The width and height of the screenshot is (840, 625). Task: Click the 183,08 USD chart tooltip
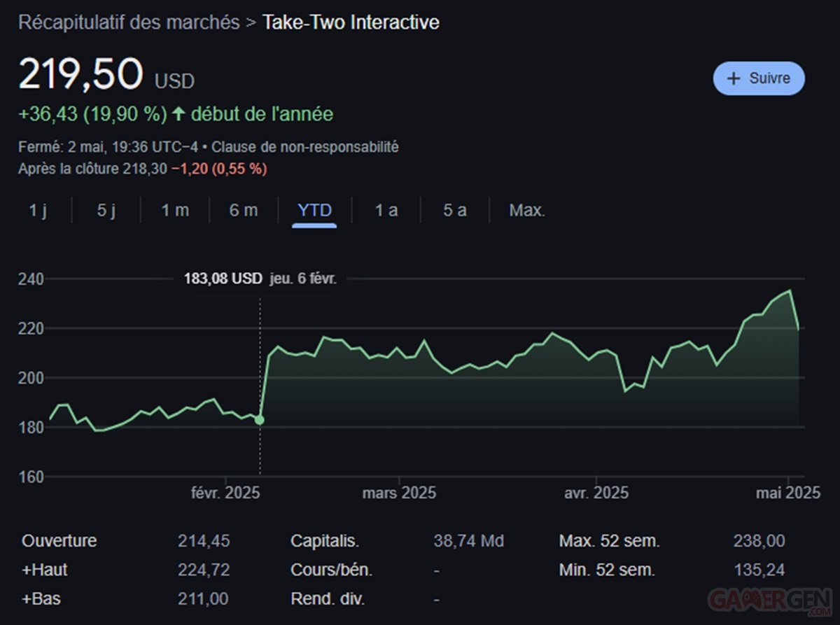click(x=260, y=279)
